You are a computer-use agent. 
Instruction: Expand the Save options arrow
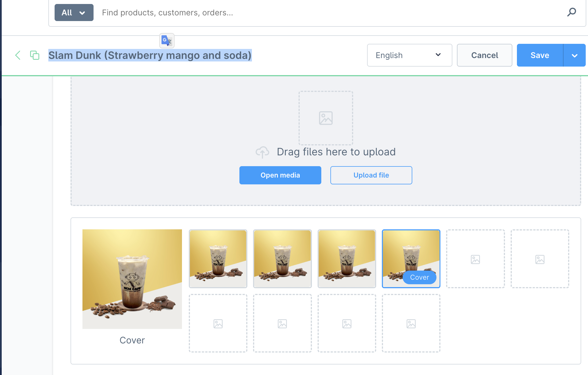(574, 55)
